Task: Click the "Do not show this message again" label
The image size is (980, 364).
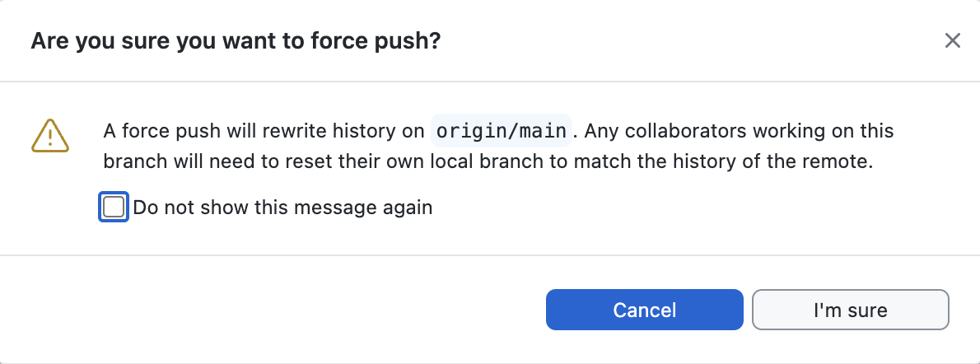Action: pos(282,207)
